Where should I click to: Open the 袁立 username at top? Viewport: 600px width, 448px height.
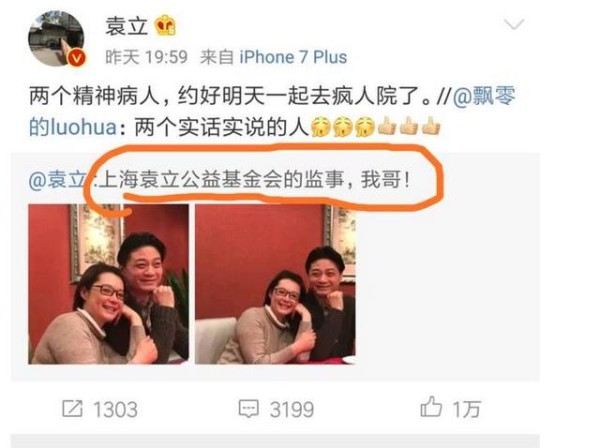pos(127,26)
